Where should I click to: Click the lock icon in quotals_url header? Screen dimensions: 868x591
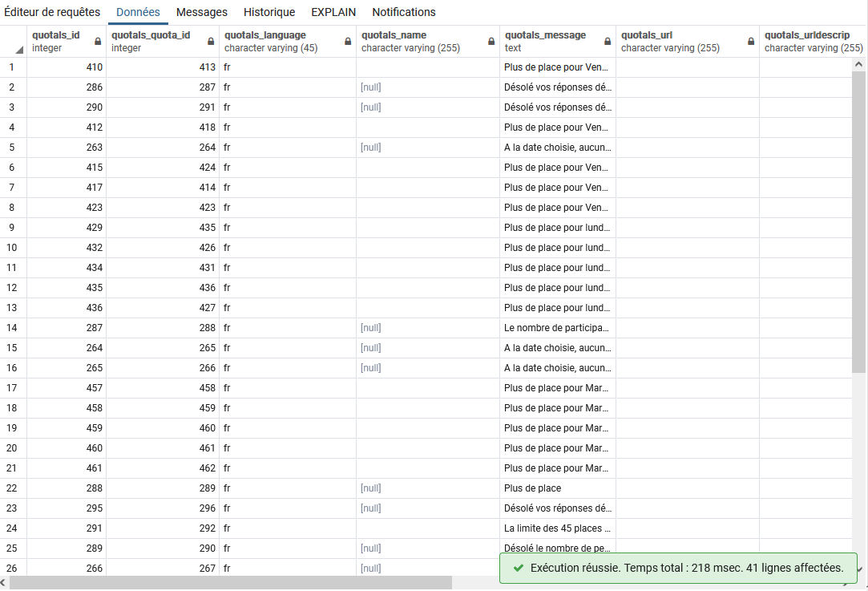(x=751, y=42)
